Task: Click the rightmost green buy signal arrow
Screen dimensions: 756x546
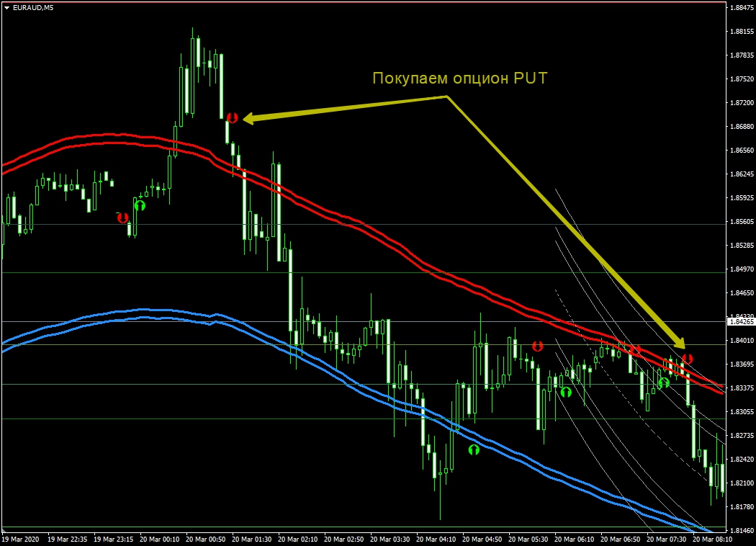Action: click(664, 383)
